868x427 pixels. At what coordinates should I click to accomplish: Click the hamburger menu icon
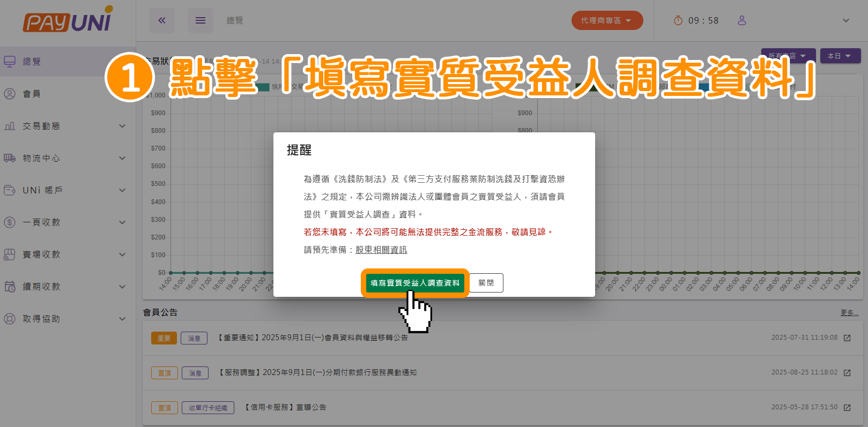click(x=201, y=20)
